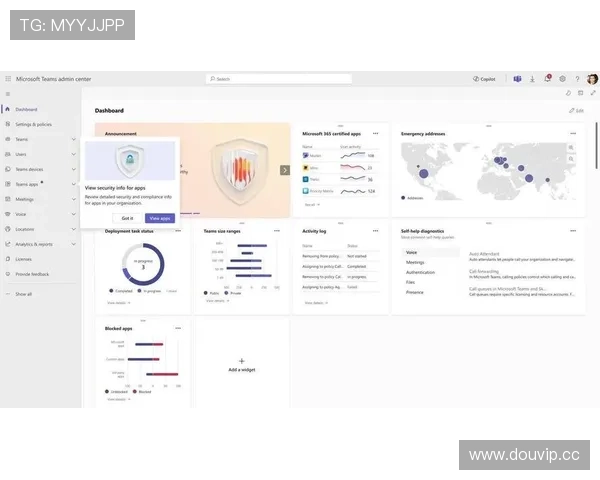
Task: Expand the Teams section in sidebar
Action: tap(74, 139)
